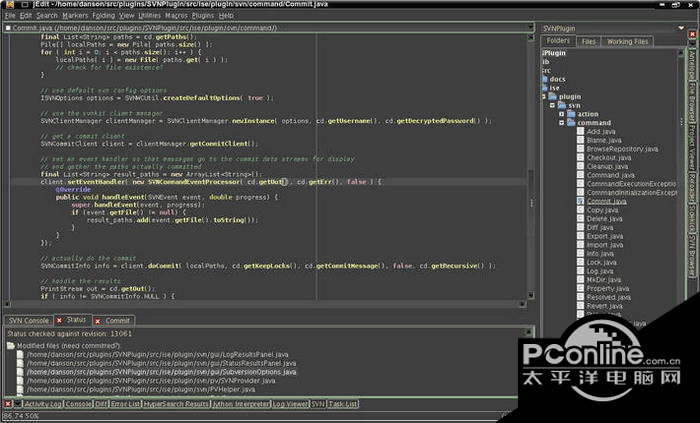The height and width of the screenshot is (423, 700).
Task: Click the file icon beside Add.java
Action: (580, 131)
